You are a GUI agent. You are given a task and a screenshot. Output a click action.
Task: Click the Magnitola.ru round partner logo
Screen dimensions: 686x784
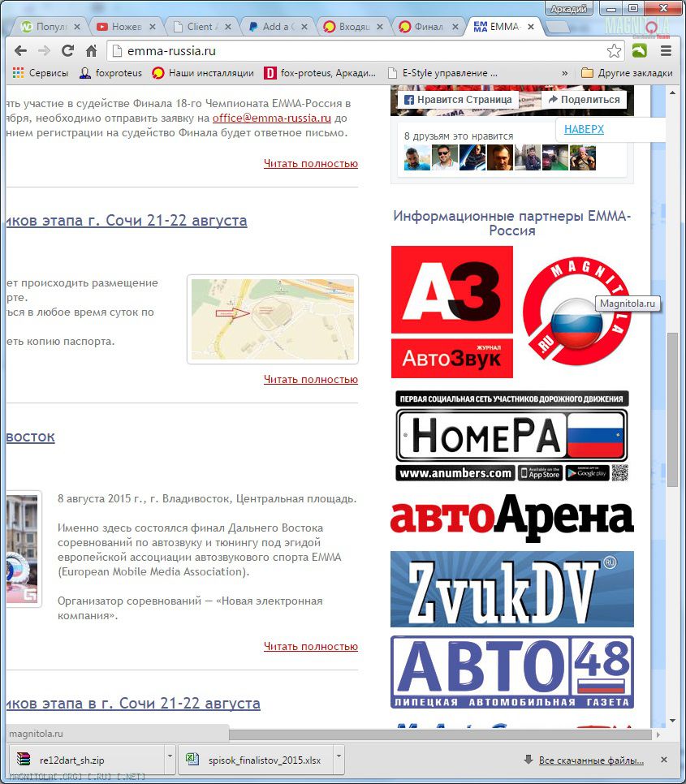tap(576, 313)
